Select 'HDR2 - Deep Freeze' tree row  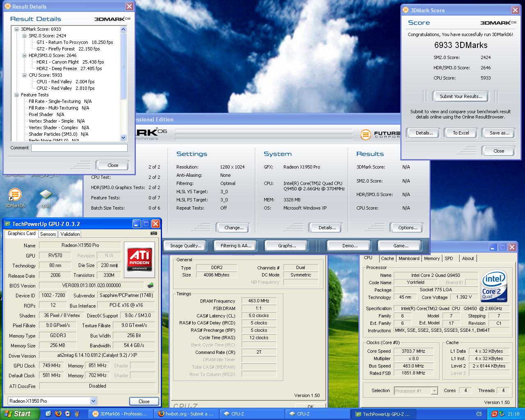(x=69, y=68)
